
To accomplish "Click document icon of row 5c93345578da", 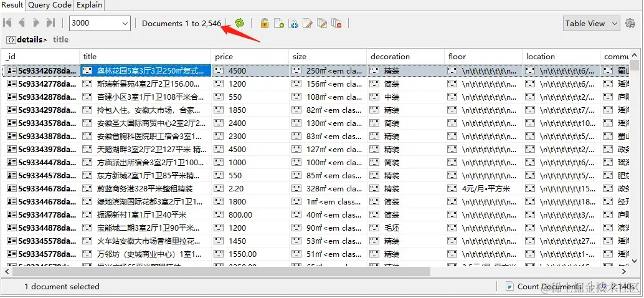I will click(x=12, y=241).
